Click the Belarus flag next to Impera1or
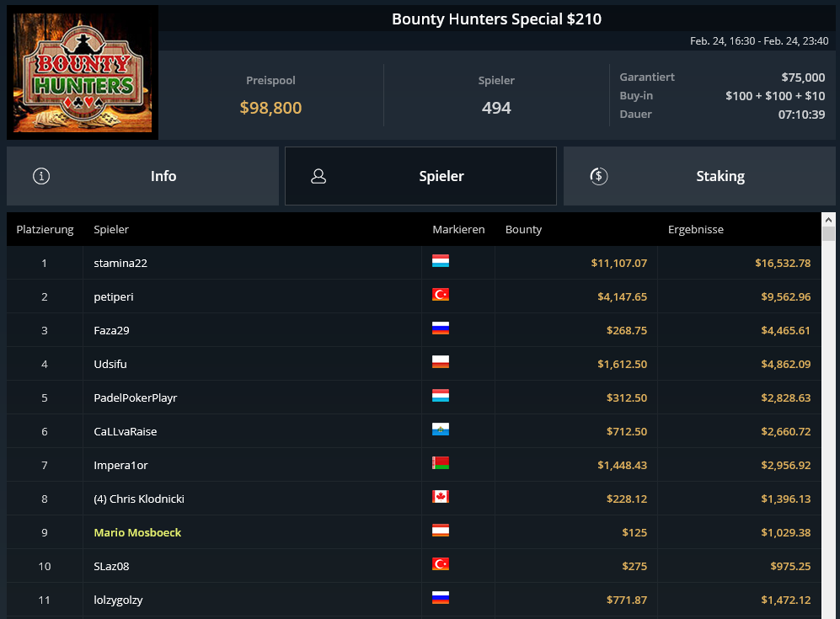The image size is (840, 619). pos(441,462)
